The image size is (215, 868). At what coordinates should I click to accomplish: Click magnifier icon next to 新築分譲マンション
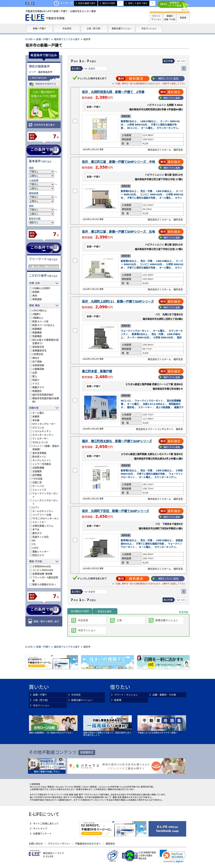(x=151, y=620)
